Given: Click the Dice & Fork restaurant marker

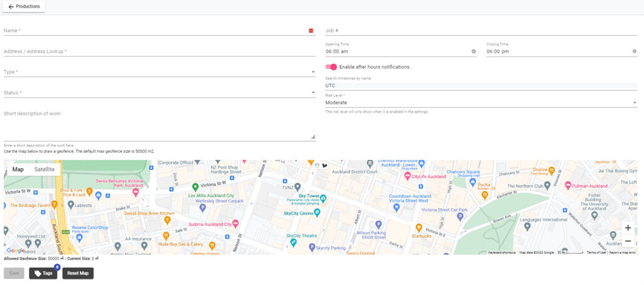Looking at the screenshot, I should 89,192.
